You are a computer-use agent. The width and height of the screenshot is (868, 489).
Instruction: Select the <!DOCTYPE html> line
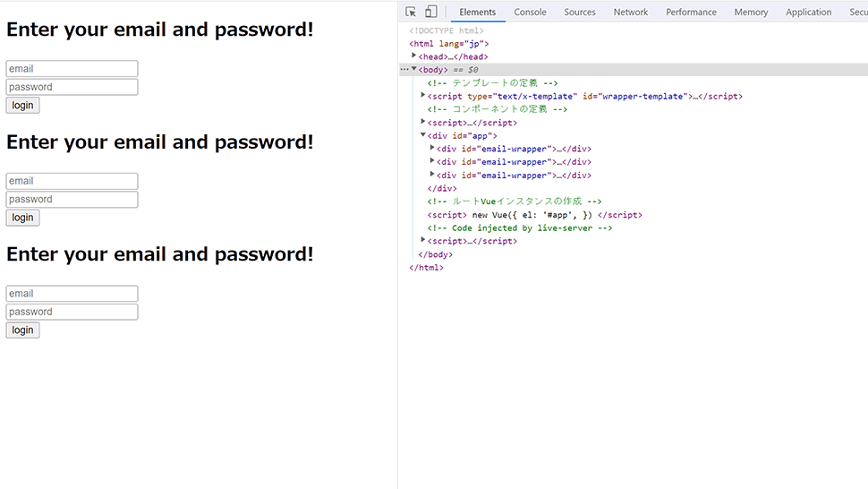point(447,30)
